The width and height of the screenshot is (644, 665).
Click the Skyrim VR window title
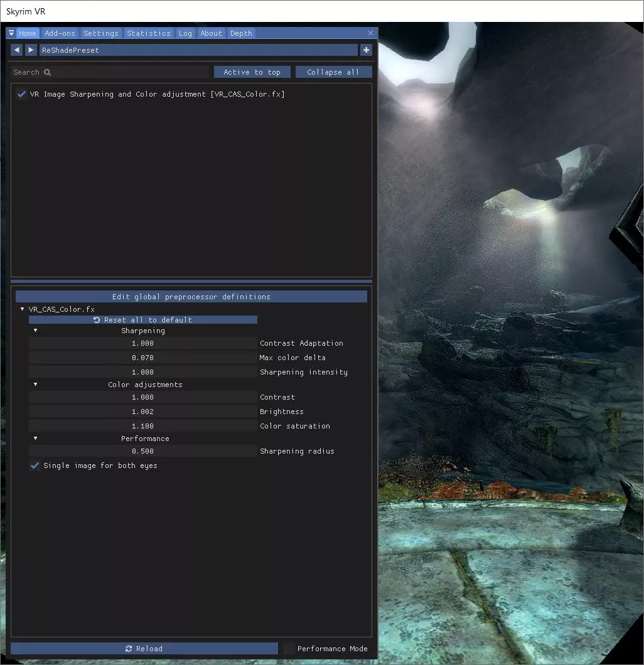(x=26, y=11)
